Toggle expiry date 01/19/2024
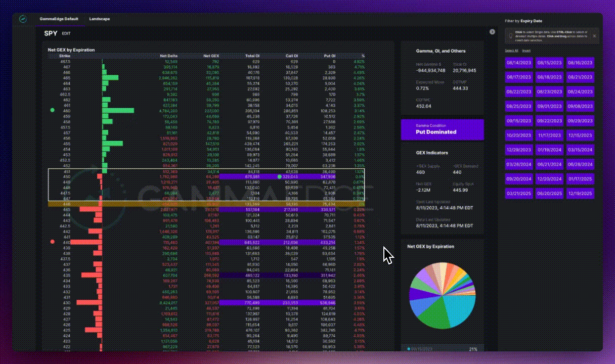 click(549, 150)
